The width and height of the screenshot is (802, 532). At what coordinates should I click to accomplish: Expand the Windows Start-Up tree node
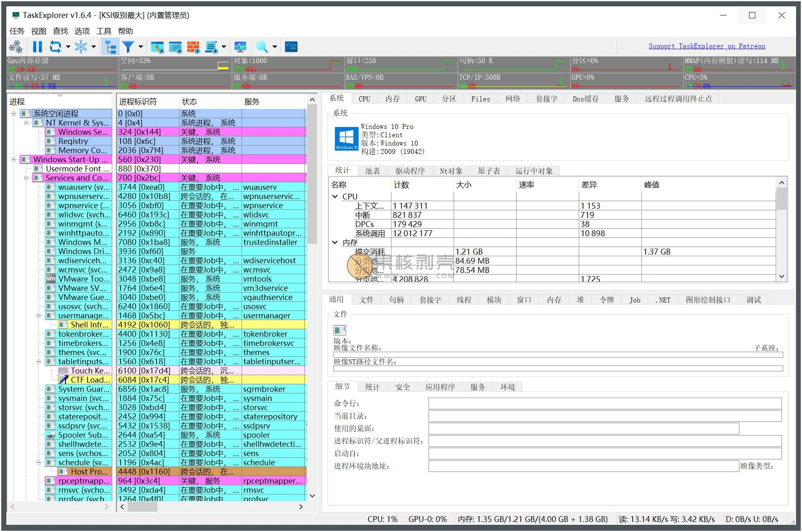click(x=14, y=159)
